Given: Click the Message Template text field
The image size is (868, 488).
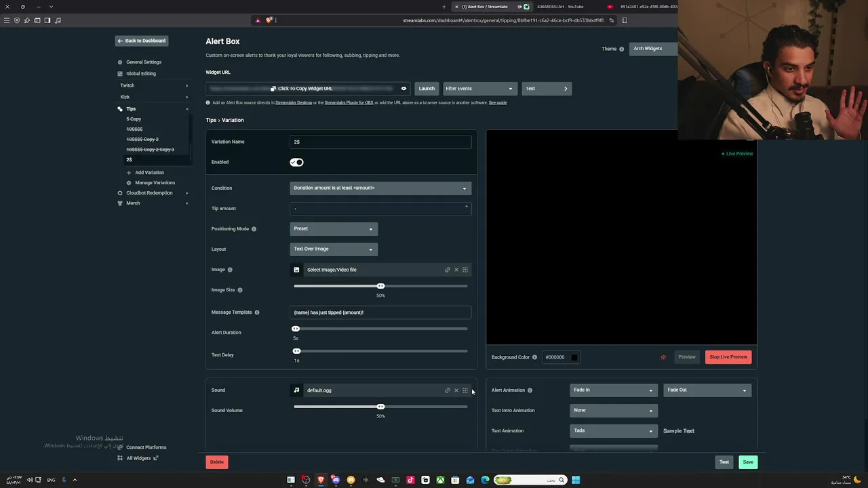Looking at the screenshot, I should (380, 312).
